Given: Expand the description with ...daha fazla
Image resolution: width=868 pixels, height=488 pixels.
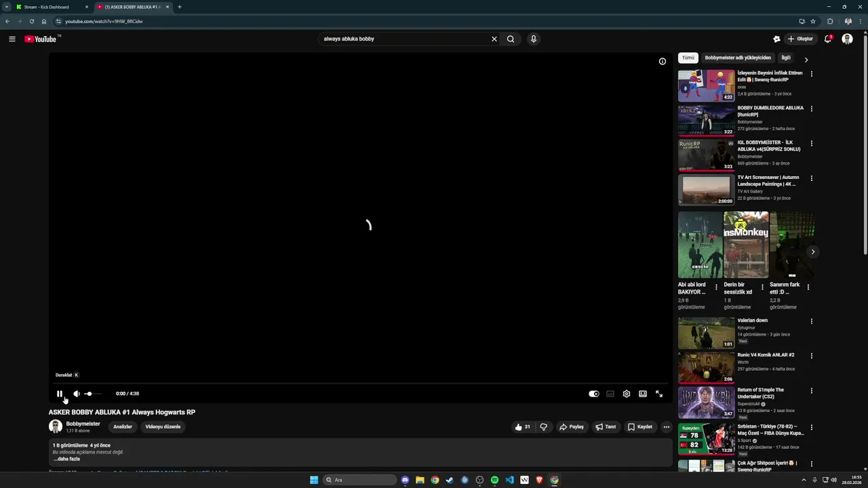Looking at the screenshot, I should pyautogui.click(x=67, y=459).
